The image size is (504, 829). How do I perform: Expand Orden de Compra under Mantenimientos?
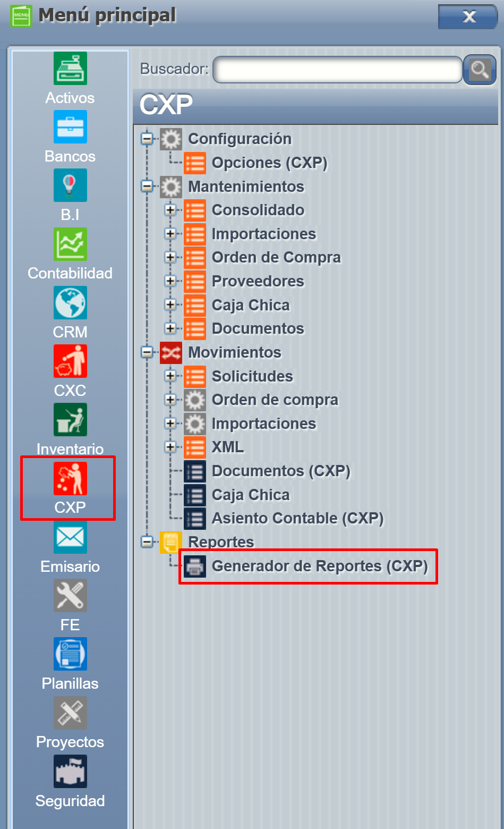pyautogui.click(x=170, y=258)
